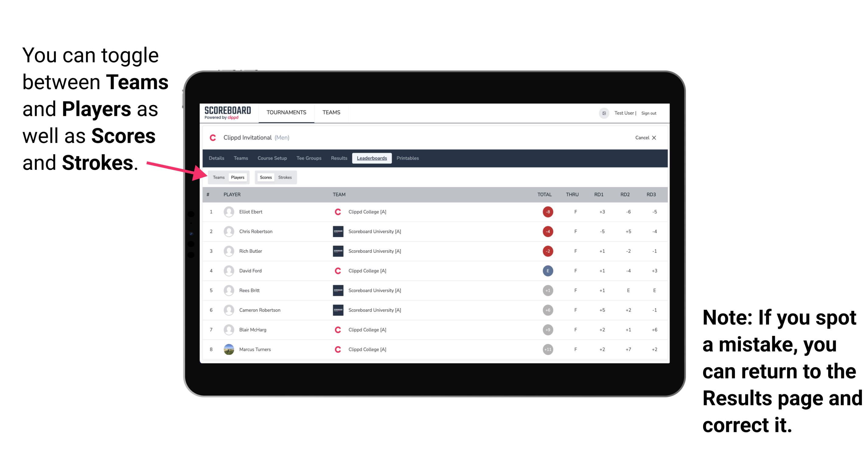Open the Details tab
The height and width of the screenshot is (467, 868).
pos(217,158)
